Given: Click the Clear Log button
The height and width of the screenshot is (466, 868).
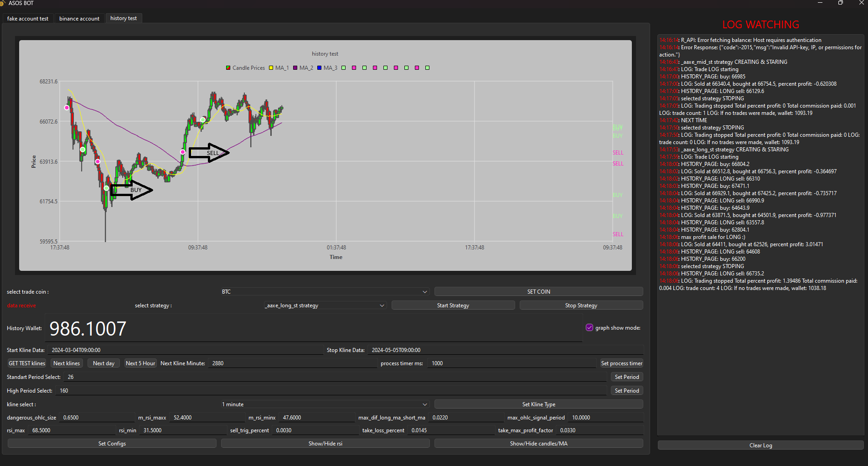Looking at the screenshot, I should point(760,445).
